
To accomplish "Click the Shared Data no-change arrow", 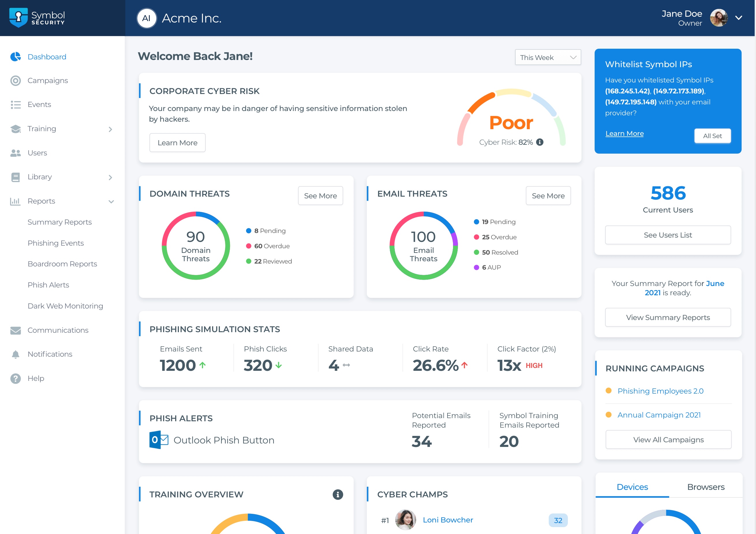I will pyautogui.click(x=346, y=365).
